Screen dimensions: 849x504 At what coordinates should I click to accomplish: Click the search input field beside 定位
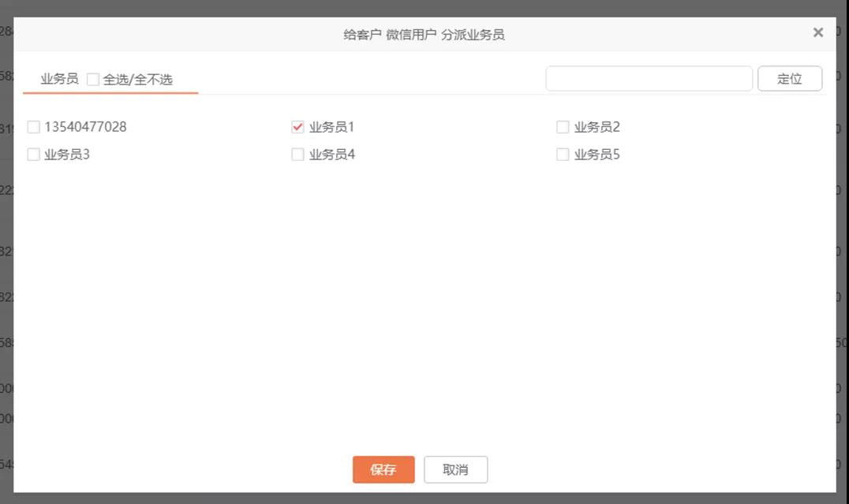[649, 79]
